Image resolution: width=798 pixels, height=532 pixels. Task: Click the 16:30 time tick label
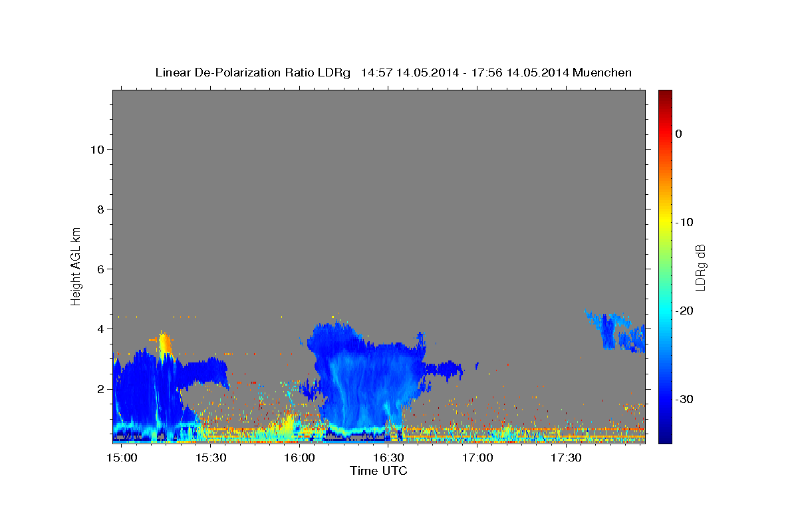[389, 458]
